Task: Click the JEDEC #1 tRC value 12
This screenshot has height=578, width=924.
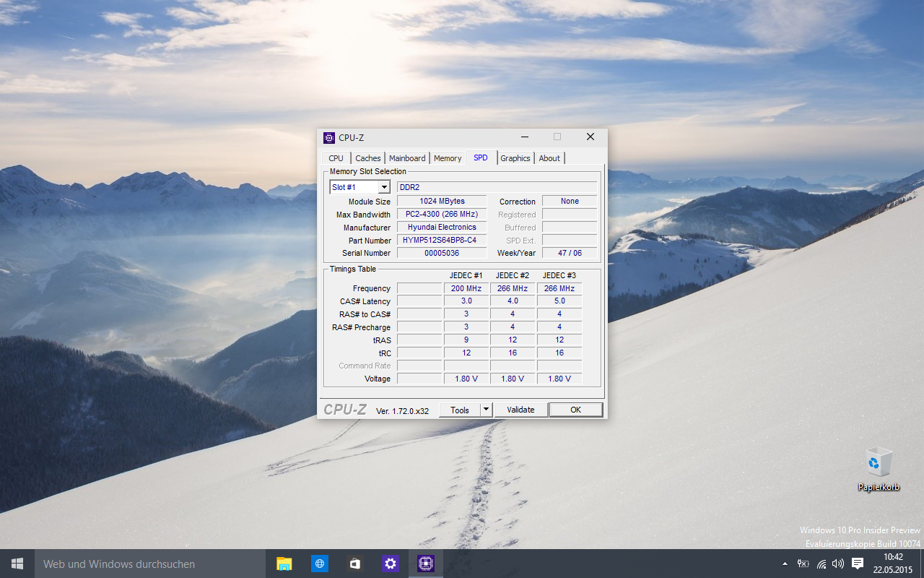Action: pyautogui.click(x=466, y=353)
